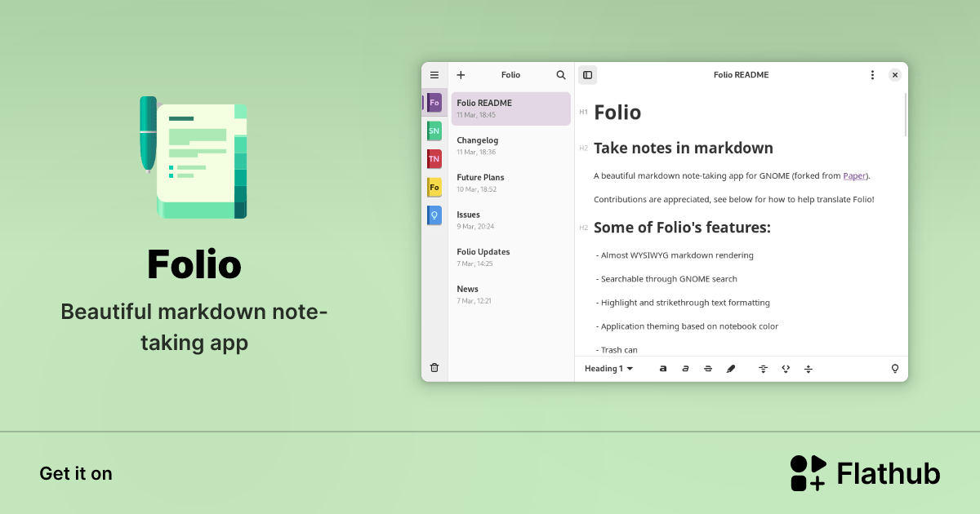Open the Heading 1 format dropdown
The image size is (980, 514).
click(x=608, y=369)
